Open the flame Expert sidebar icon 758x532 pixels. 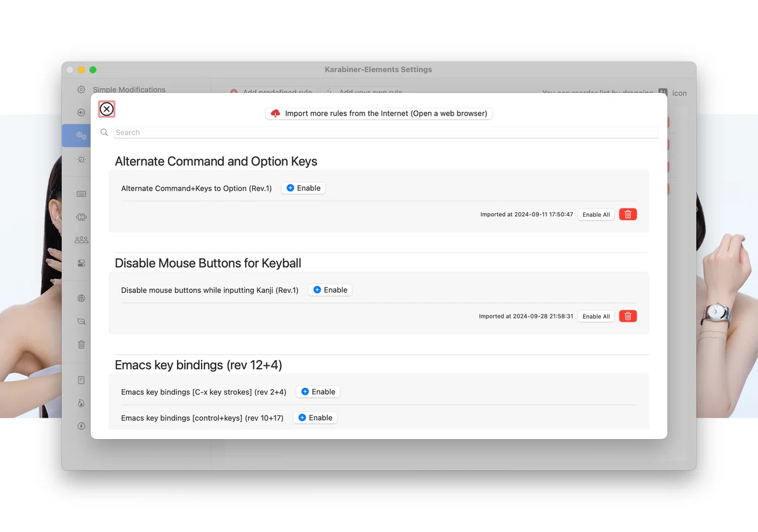tap(81, 403)
